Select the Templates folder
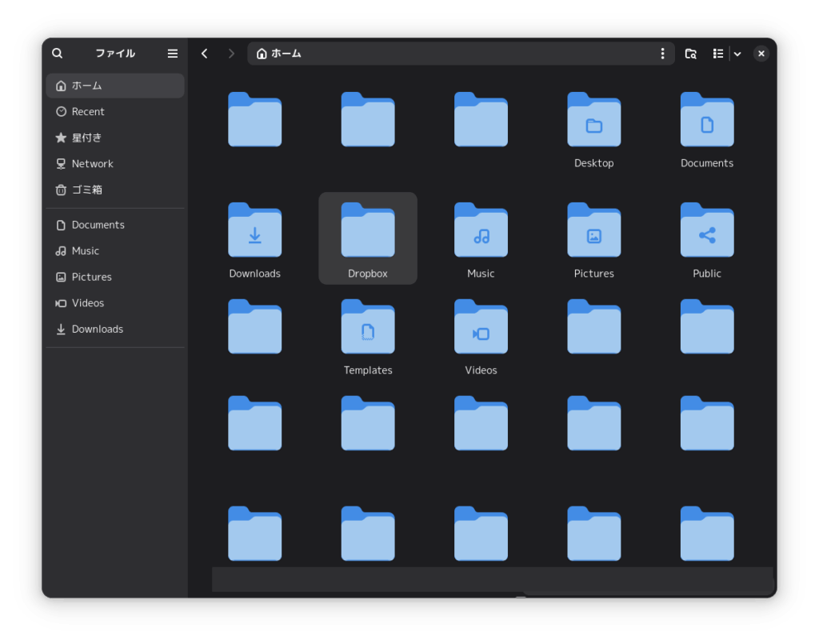The height and width of the screenshot is (644, 819). click(368, 337)
